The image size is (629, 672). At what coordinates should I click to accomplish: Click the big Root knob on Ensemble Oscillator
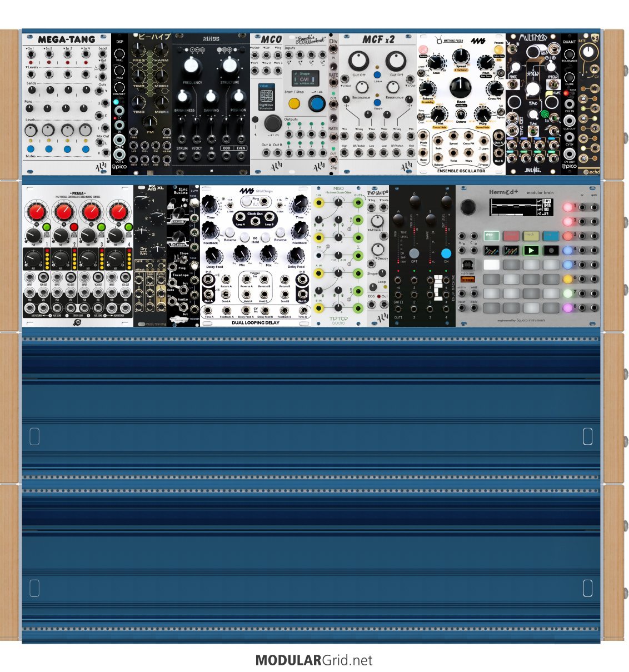click(x=461, y=87)
